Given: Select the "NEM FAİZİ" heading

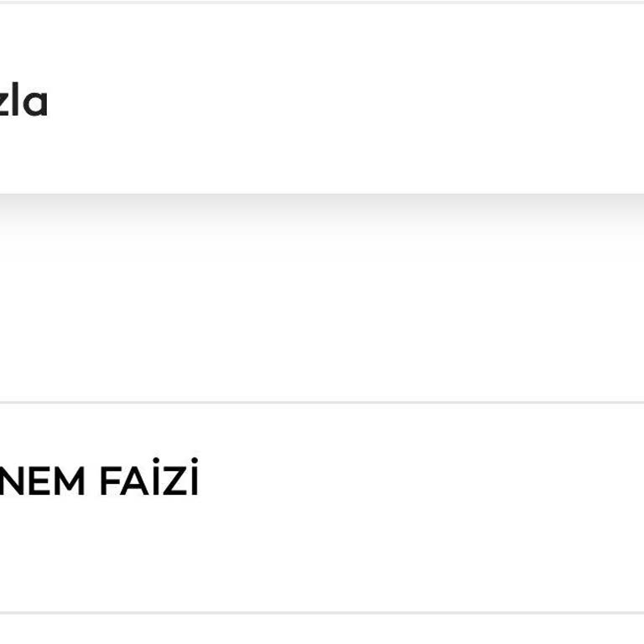Looking at the screenshot, I should point(99,482).
